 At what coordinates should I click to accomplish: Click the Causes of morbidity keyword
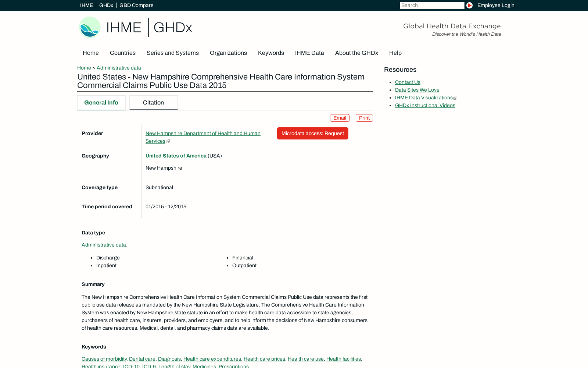pyautogui.click(x=104, y=359)
